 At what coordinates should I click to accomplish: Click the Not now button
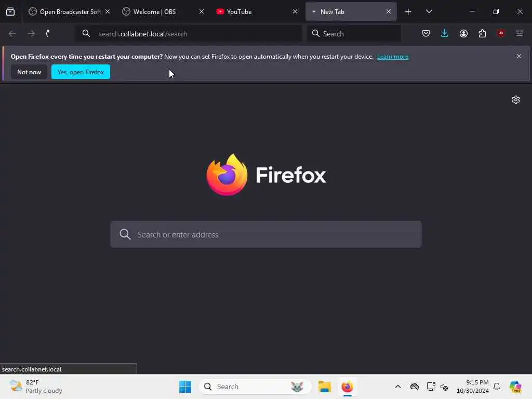(x=29, y=72)
